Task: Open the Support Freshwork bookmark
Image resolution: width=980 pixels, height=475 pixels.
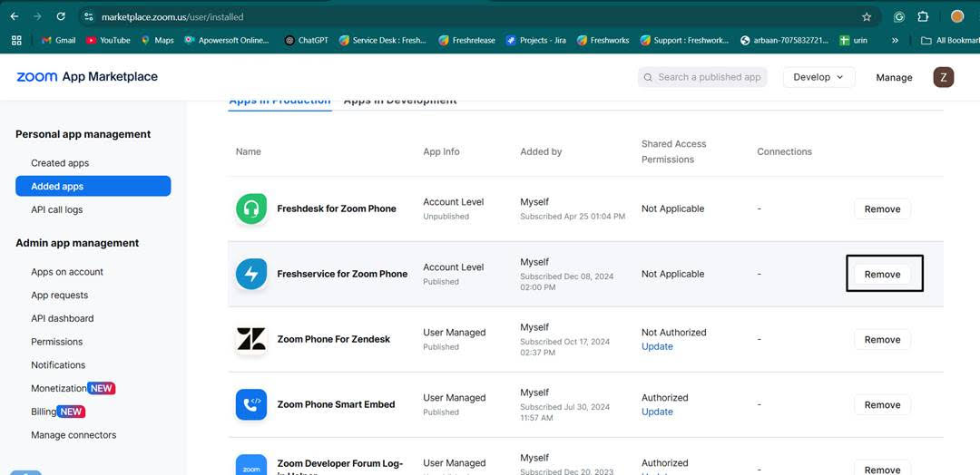Action: click(685, 40)
